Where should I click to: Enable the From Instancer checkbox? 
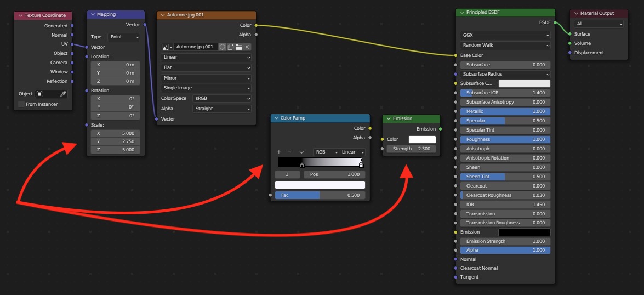[21, 104]
